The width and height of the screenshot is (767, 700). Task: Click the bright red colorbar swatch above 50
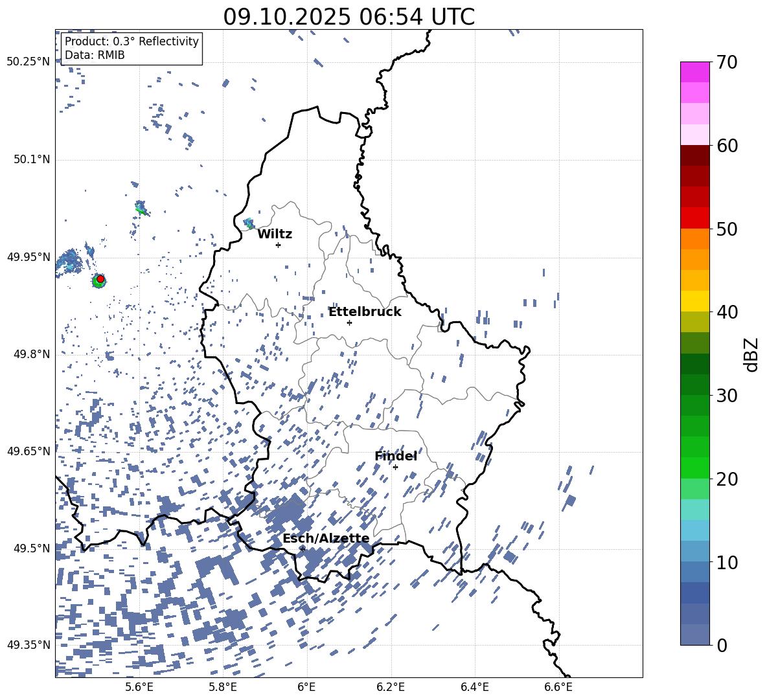(694, 218)
